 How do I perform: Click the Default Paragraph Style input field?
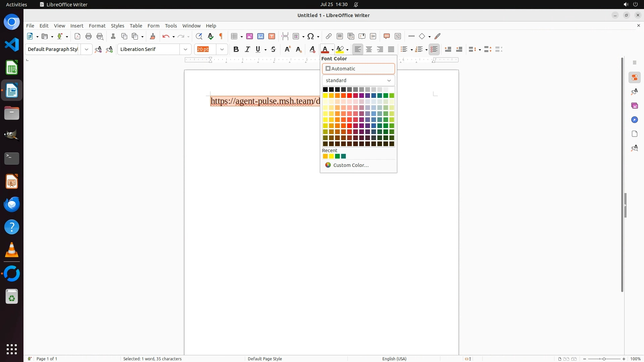coord(53,49)
